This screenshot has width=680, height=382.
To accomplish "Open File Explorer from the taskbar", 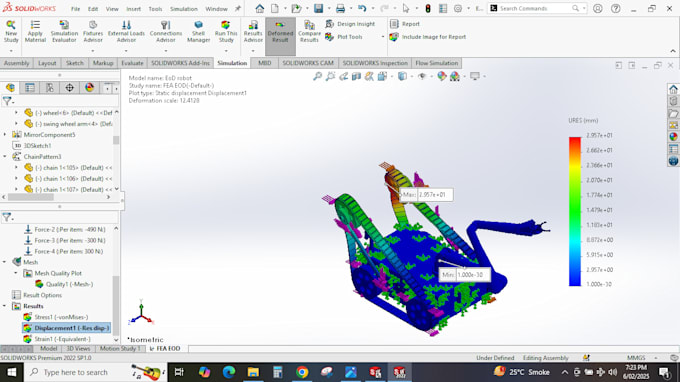I will [253, 372].
